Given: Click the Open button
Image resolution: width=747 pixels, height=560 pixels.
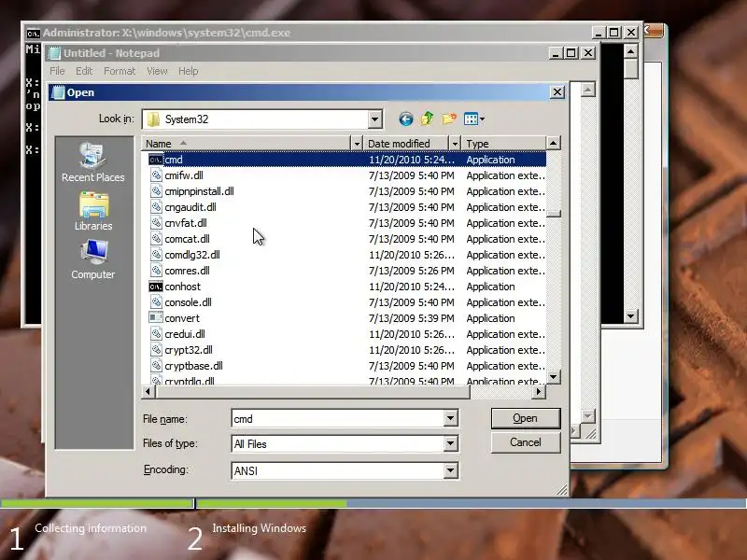Looking at the screenshot, I should coord(526,418).
